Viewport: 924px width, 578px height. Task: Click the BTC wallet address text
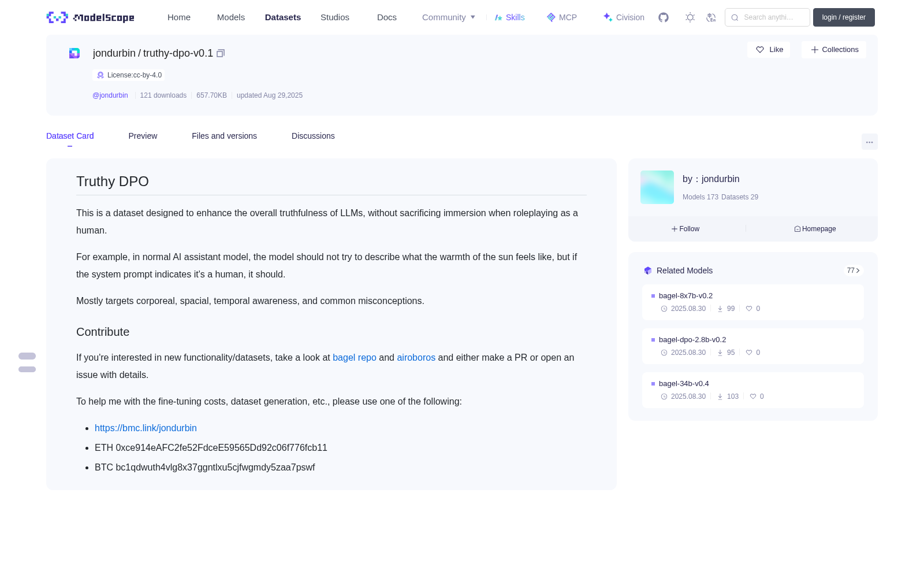pos(205,468)
